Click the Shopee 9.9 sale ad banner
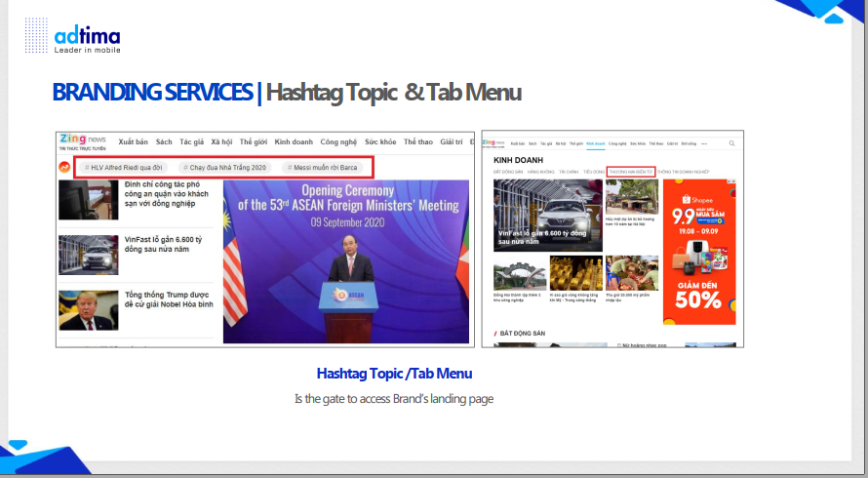 699,252
